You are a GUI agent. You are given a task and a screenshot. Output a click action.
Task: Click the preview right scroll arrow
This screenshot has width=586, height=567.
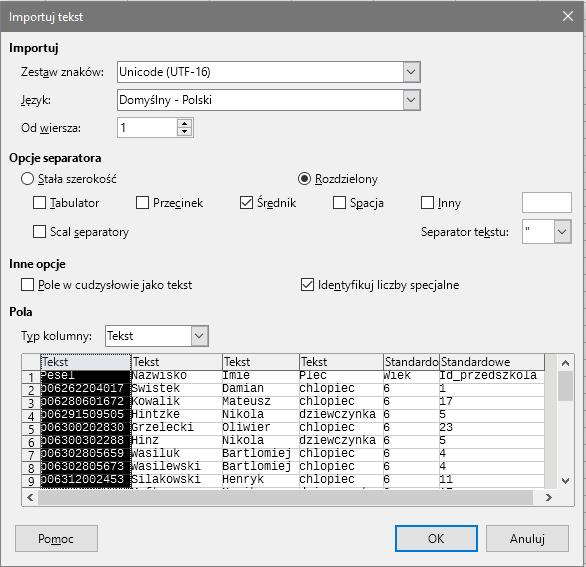[548, 497]
